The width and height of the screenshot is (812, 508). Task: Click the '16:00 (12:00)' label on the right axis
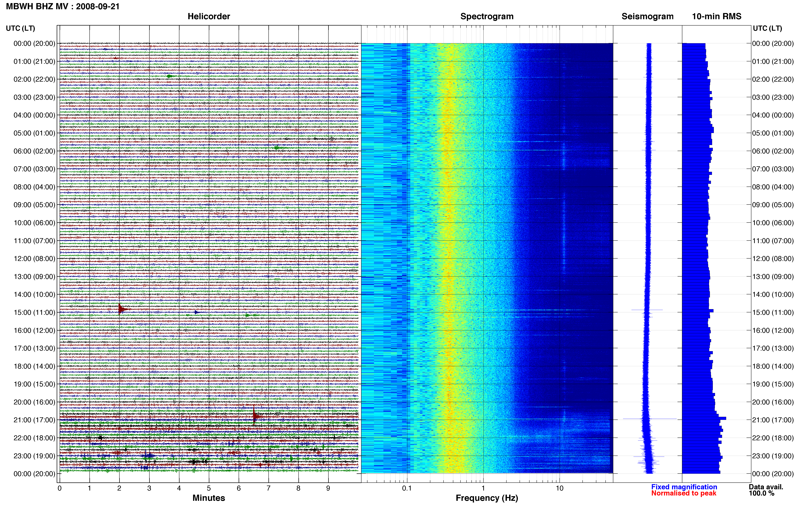click(x=773, y=331)
